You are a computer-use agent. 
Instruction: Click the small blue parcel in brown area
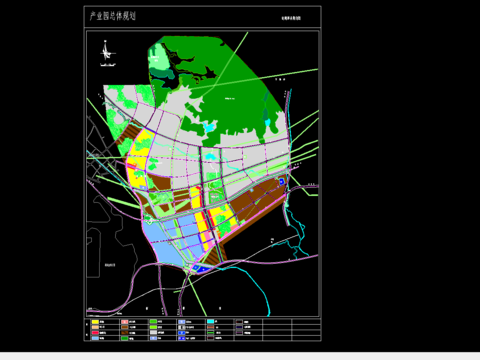(x=282, y=182)
